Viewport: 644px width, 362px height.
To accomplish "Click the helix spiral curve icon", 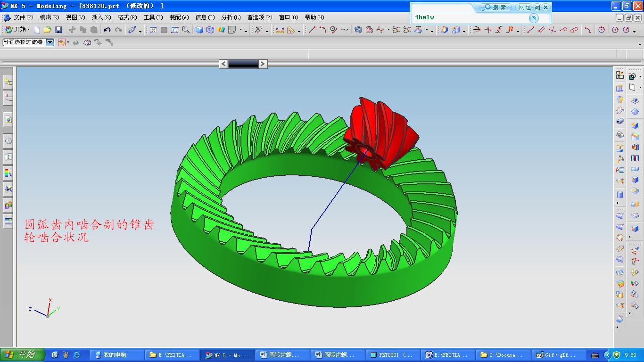I will pos(358,30).
